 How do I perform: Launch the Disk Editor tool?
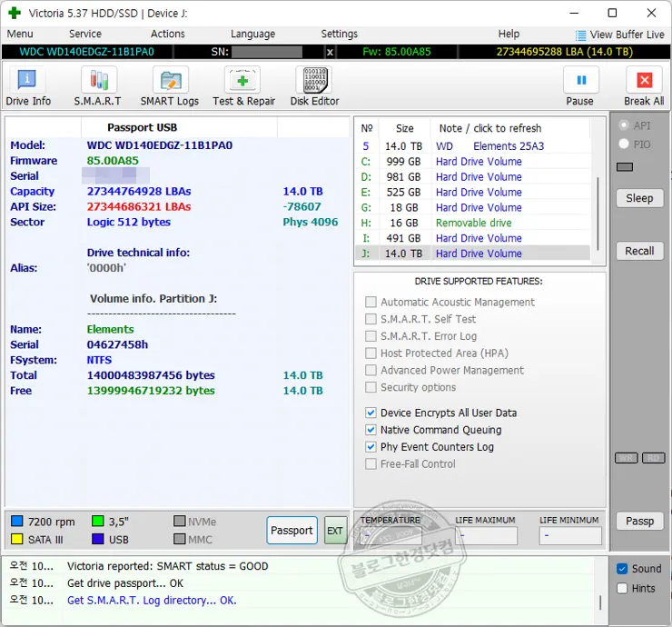coord(314,80)
